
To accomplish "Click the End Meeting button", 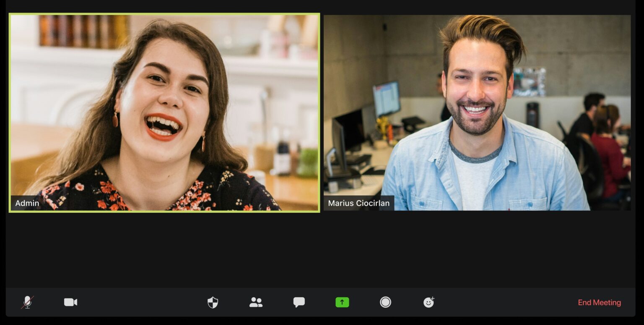I will (x=599, y=302).
